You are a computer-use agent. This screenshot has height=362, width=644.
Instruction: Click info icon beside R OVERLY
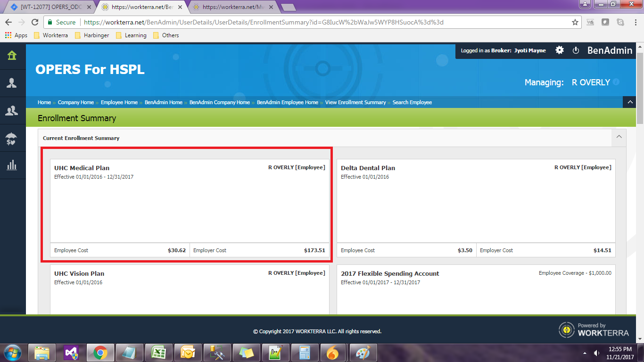(616, 82)
